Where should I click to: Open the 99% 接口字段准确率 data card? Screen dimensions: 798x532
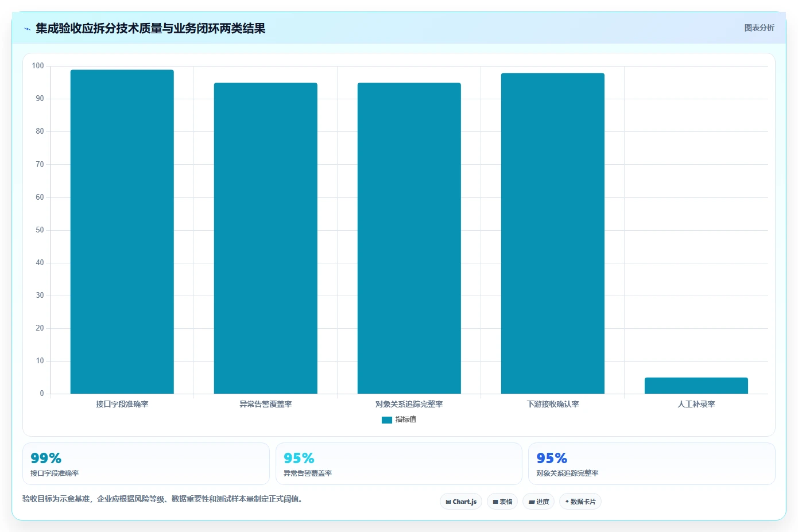tap(146, 464)
